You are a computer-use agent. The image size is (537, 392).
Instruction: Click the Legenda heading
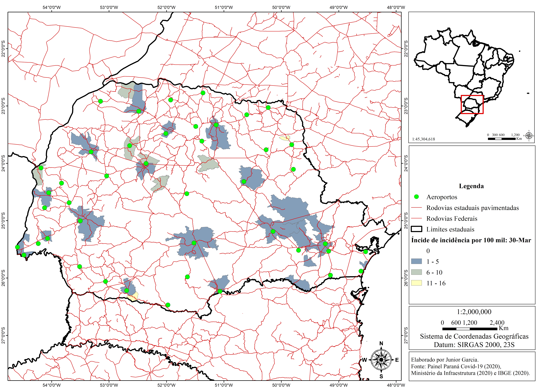click(471, 186)
